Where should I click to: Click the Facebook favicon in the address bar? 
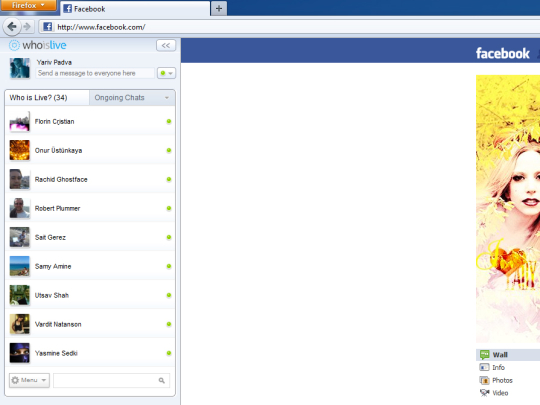click(48, 27)
